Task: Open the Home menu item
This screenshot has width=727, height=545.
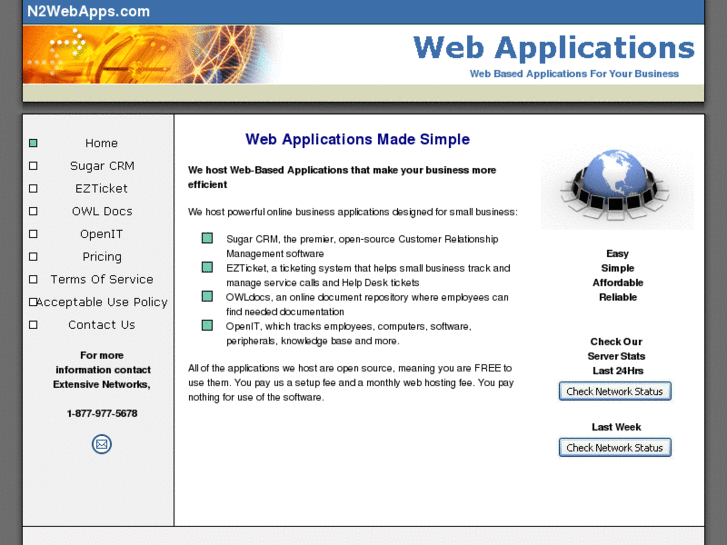Action: tap(102, 143)
